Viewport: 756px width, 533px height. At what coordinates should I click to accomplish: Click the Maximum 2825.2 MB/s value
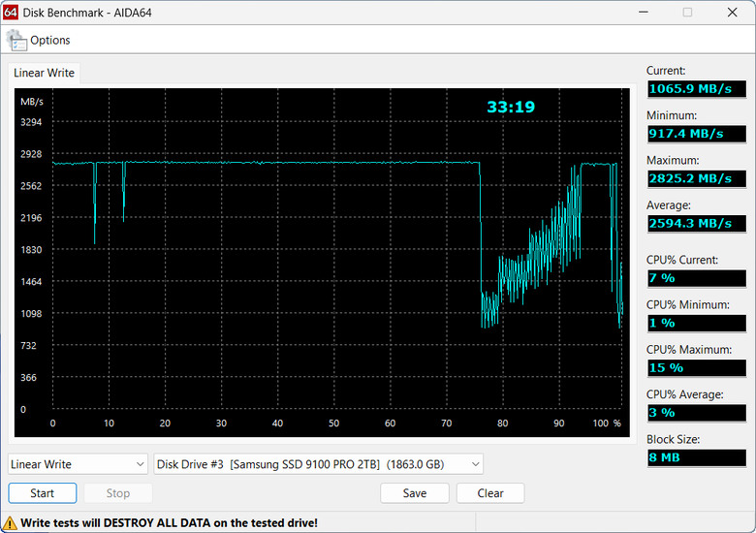tap(697, 178)
